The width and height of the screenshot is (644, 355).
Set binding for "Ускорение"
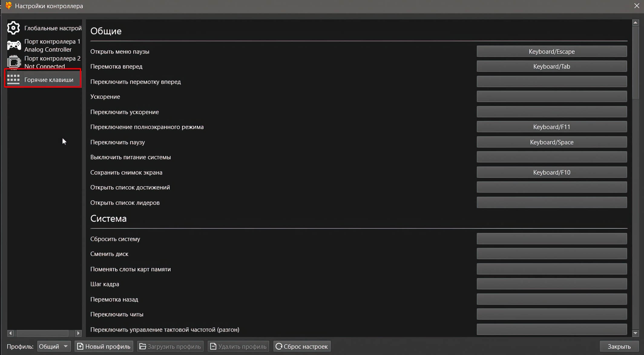[x=552, y=97]
